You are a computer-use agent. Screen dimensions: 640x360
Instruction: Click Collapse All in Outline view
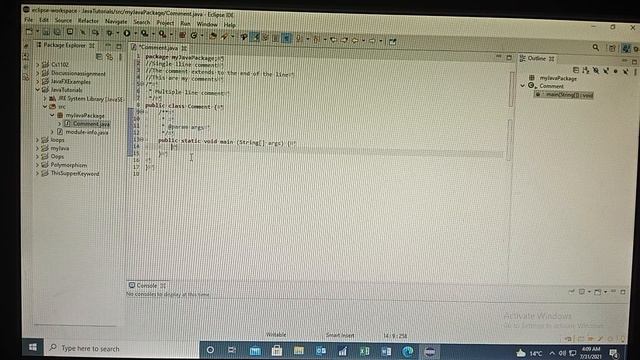(x=576, y=70)
